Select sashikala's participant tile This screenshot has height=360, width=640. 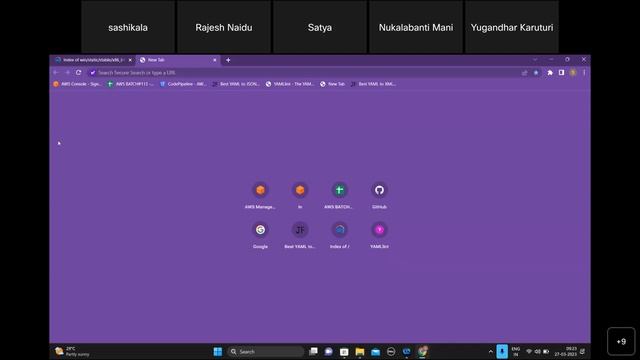128,27
